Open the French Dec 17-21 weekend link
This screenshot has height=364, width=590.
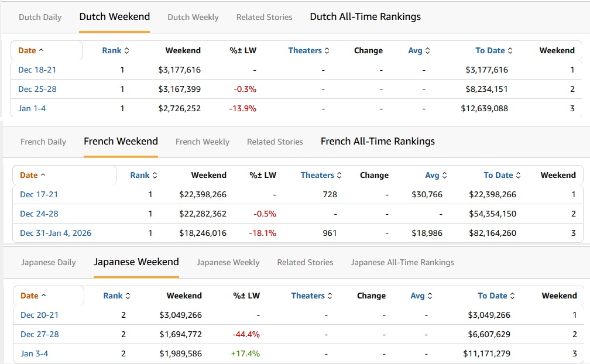click(39, 195)
